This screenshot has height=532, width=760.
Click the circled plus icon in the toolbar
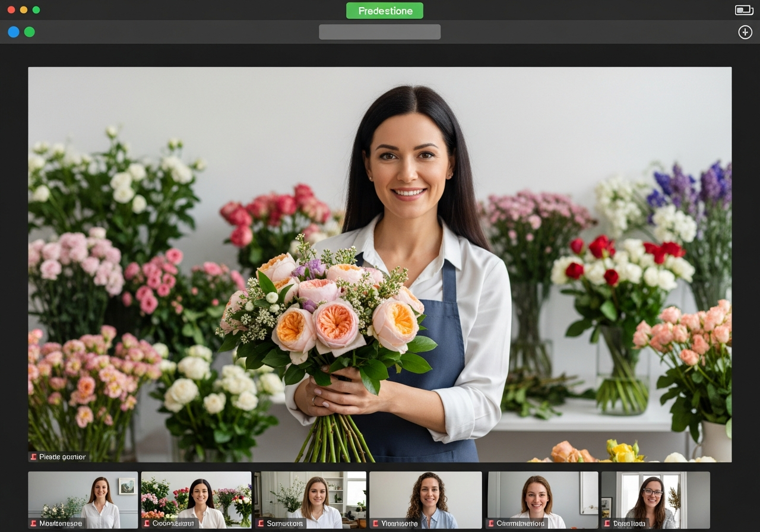(745, 32)
